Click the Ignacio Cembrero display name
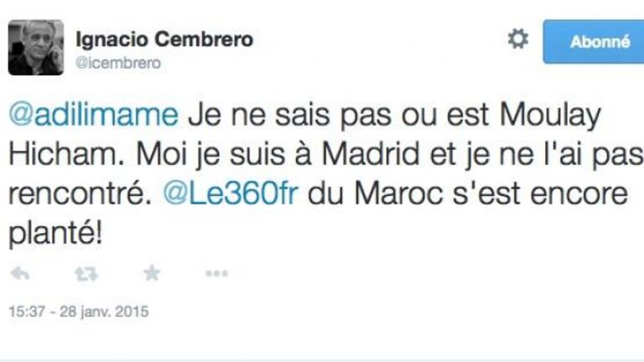This screenshot has height=362, width=644. coord(164,39)
